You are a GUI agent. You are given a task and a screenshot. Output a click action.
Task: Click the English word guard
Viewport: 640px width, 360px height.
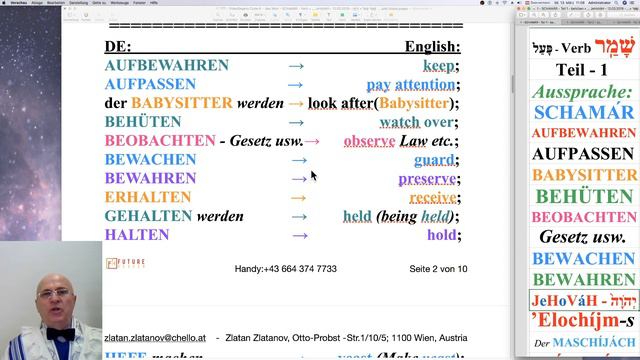pos(434,160)
